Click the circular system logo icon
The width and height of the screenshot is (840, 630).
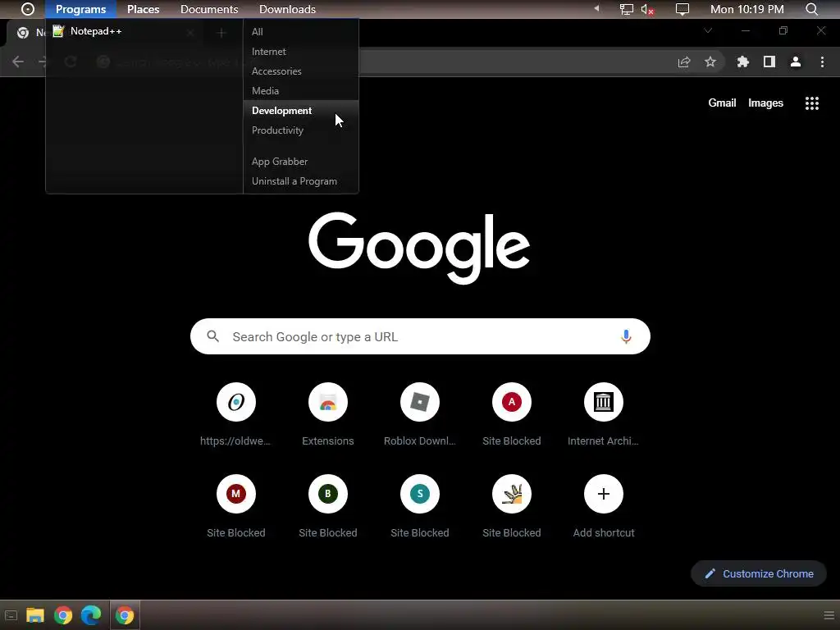click(27, 9)
